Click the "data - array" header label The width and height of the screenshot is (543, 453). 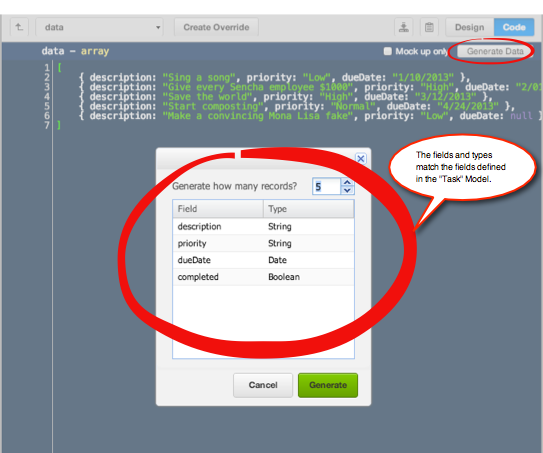click(x=75, y=51)
